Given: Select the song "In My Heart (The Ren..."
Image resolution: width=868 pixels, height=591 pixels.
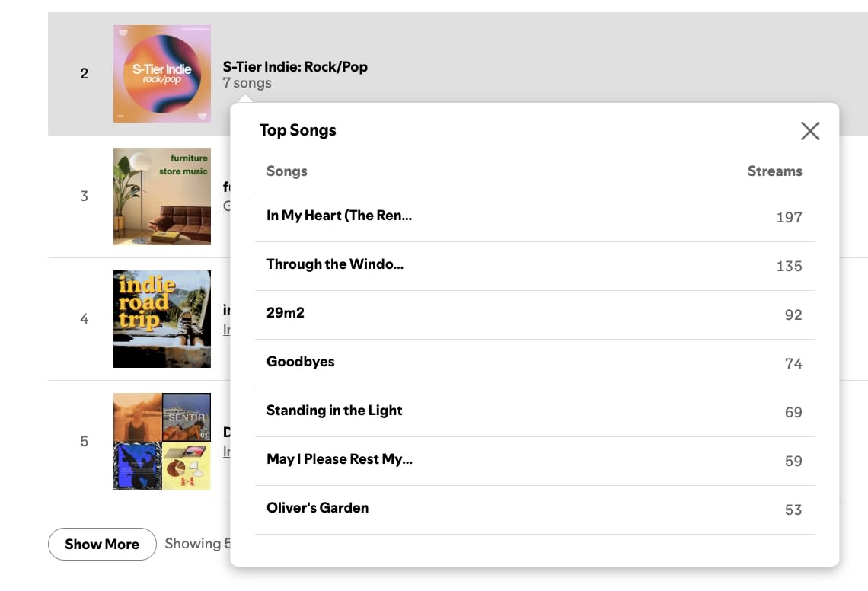Looking at the screenshot, I should coord(339,216).
